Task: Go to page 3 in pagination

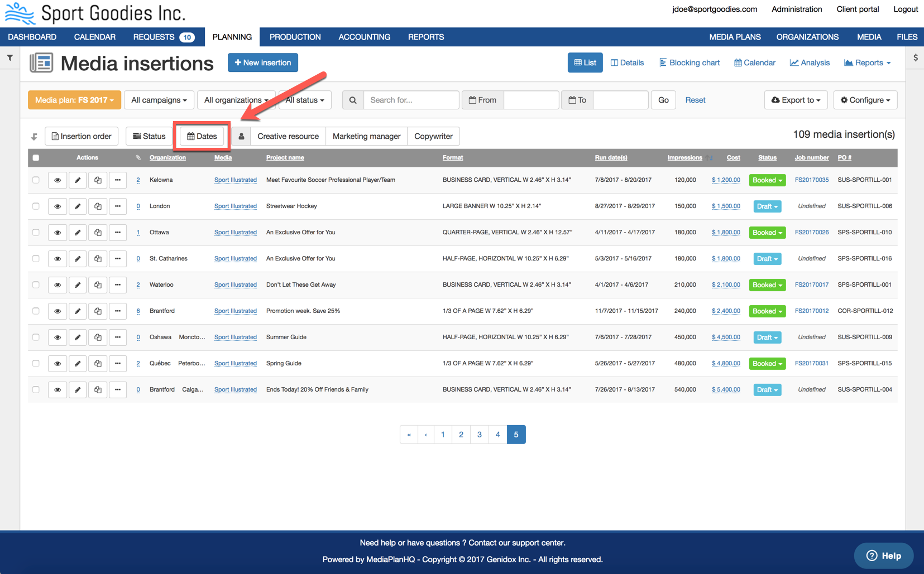Action: pyautogui.click(x=479, y=435)
